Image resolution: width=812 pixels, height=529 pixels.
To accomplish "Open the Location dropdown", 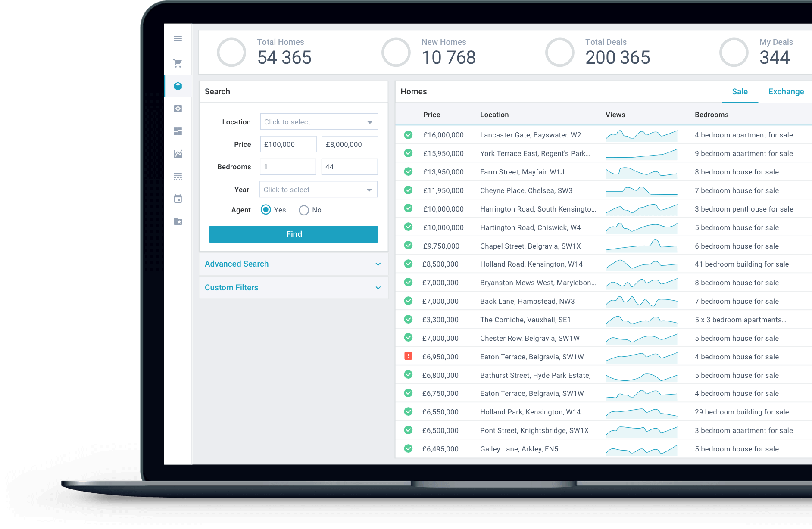I will [319, 122].
